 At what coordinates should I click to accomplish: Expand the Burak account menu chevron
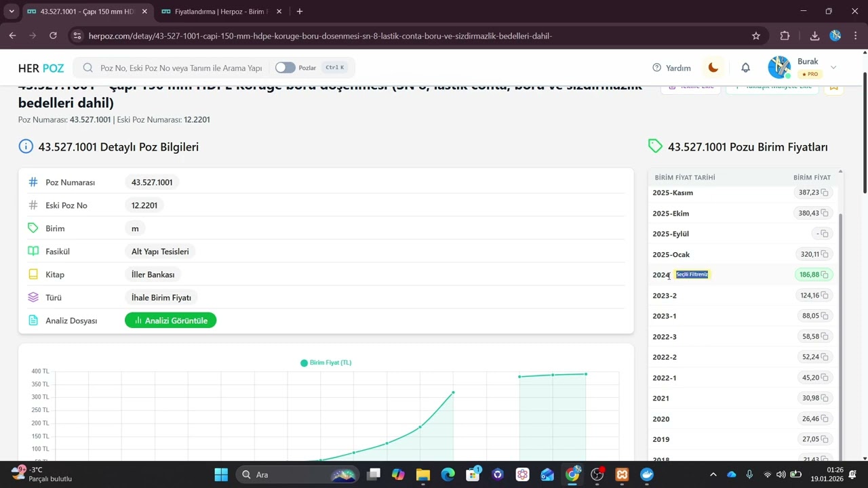833,67
